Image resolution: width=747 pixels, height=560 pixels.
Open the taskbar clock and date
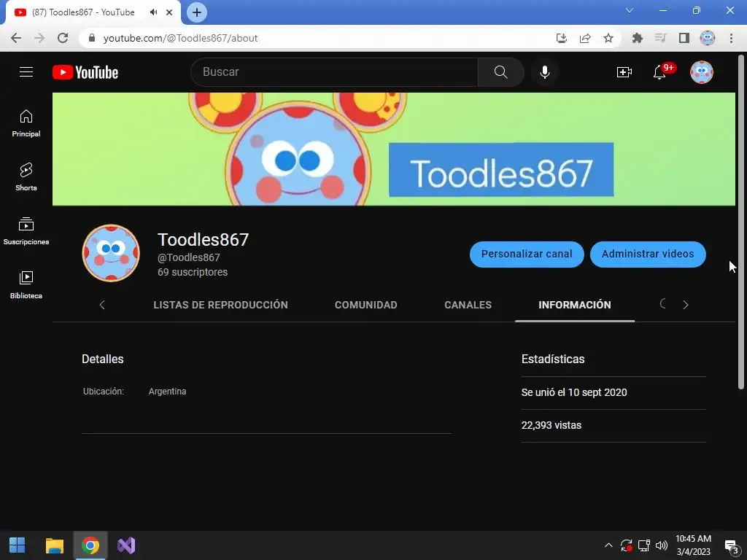pyautogui.click(x=693, y=545)
